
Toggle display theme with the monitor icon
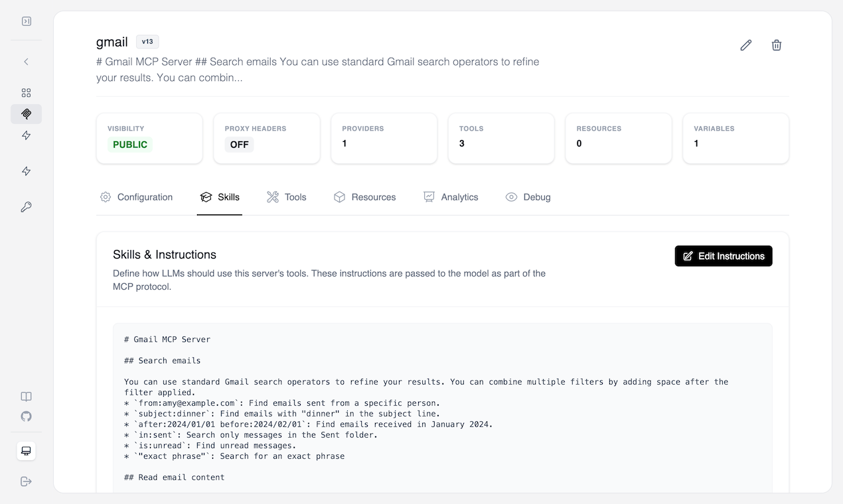(26, 451)
